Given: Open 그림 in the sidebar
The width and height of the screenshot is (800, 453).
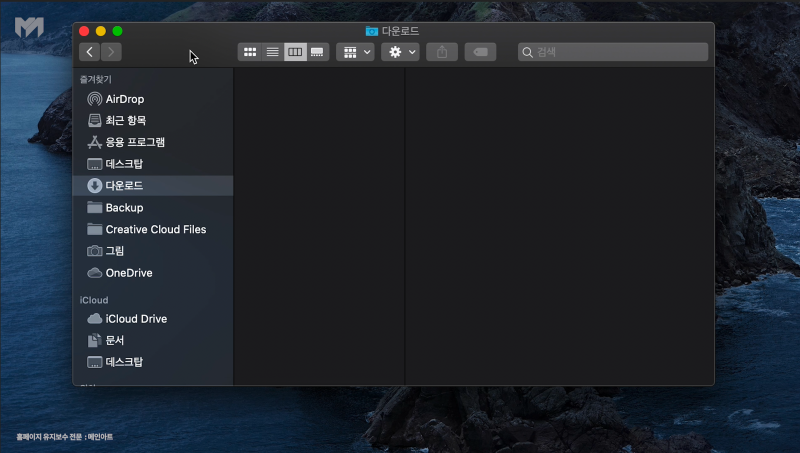Looking at the screenshot, I should (153, 251).
